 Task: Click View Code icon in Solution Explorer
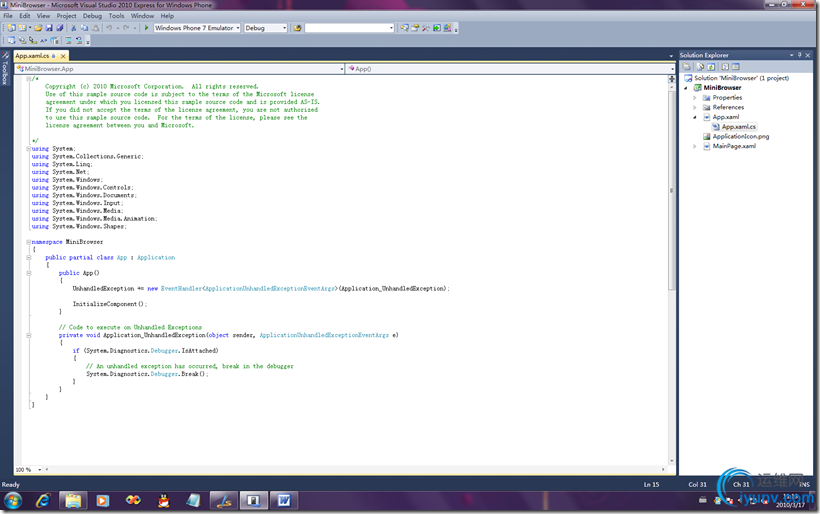point(725,66)
